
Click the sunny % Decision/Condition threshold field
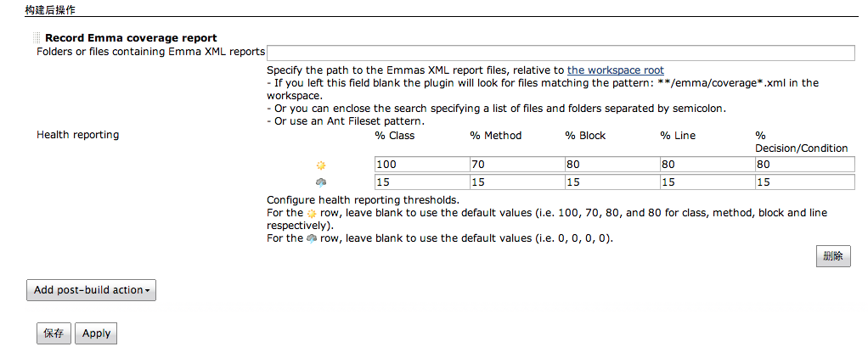803,165
